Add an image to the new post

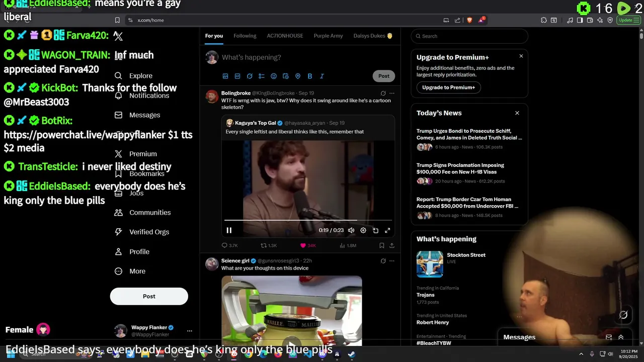point(225,76)
